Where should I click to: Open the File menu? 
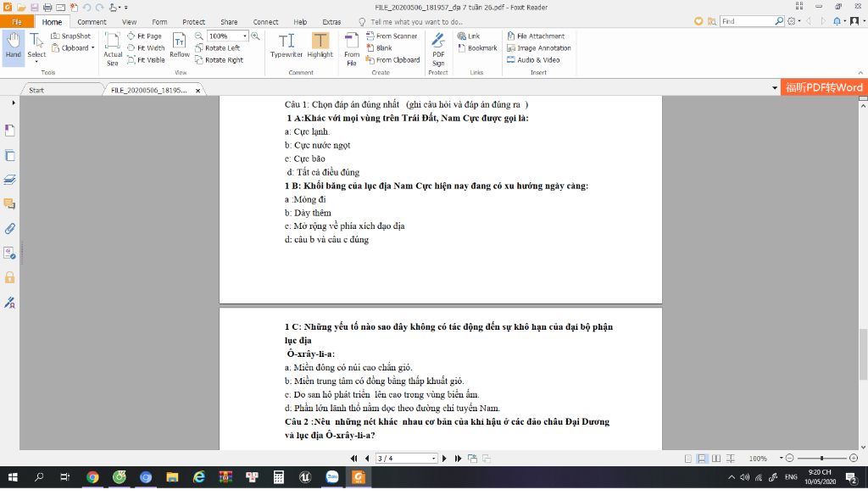17,21
